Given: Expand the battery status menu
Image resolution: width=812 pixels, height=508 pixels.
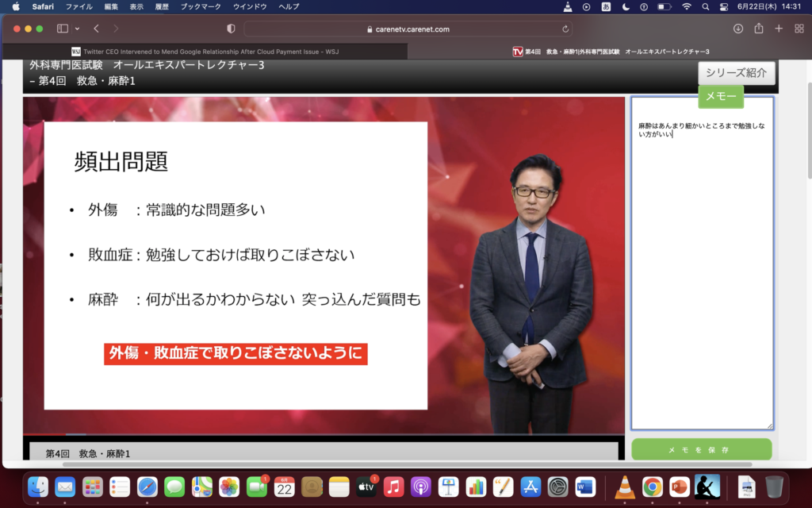Looking at the screenshot, I should pyautogui.click(x=665, y=7).
